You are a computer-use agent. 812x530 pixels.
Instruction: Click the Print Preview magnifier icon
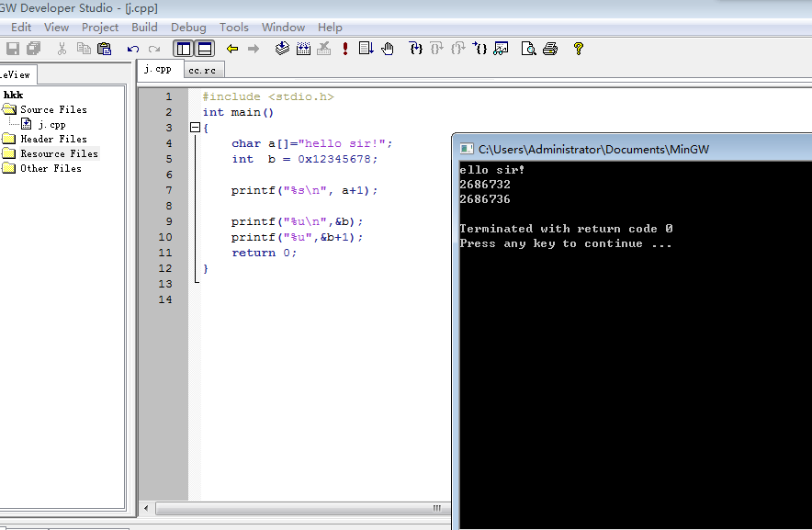tap(528, 49)
